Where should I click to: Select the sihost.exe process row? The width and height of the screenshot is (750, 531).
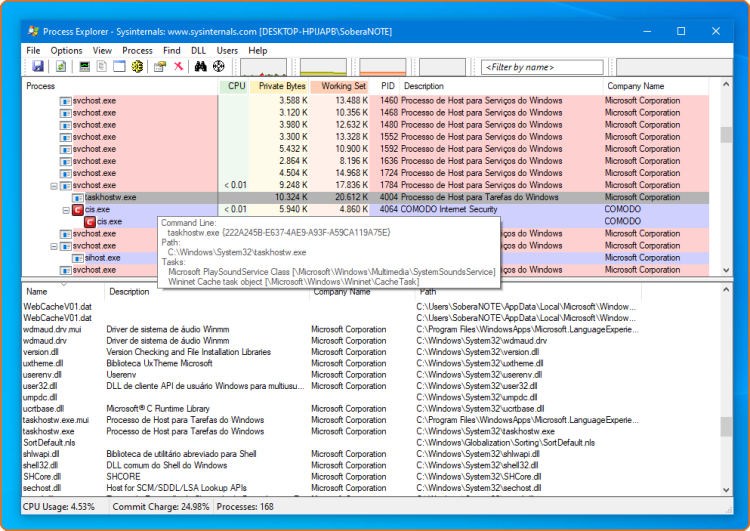365,258
